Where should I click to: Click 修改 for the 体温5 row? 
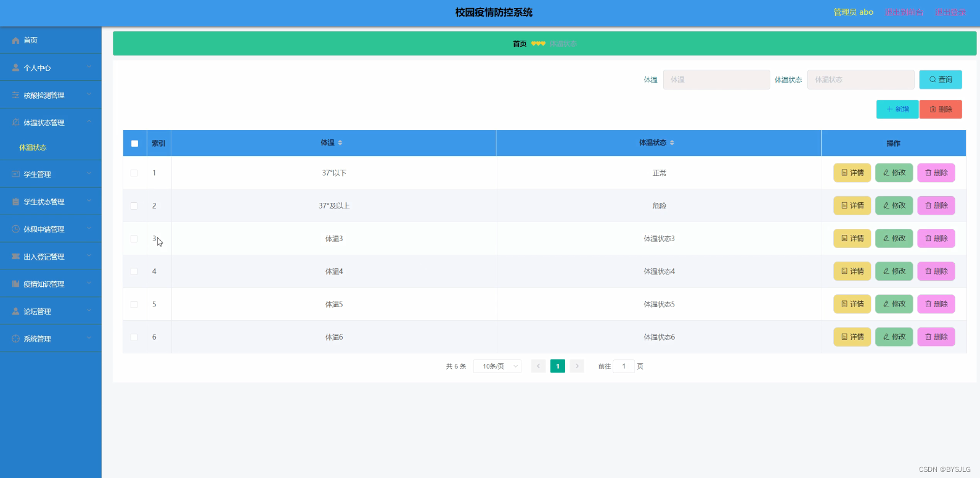coord(894,304)
